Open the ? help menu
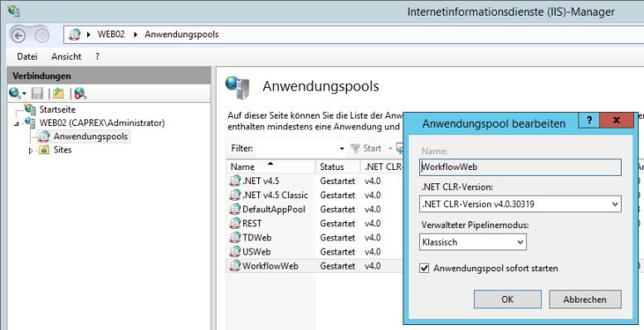The height and width of the screenshot is (330, 644). click(x=97, y=56)
